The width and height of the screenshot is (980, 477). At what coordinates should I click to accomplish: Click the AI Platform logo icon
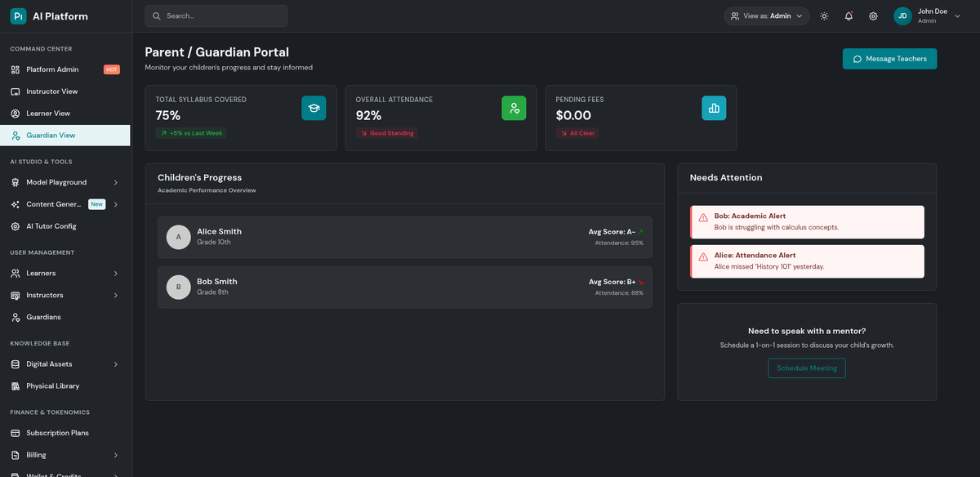[18, 16]
